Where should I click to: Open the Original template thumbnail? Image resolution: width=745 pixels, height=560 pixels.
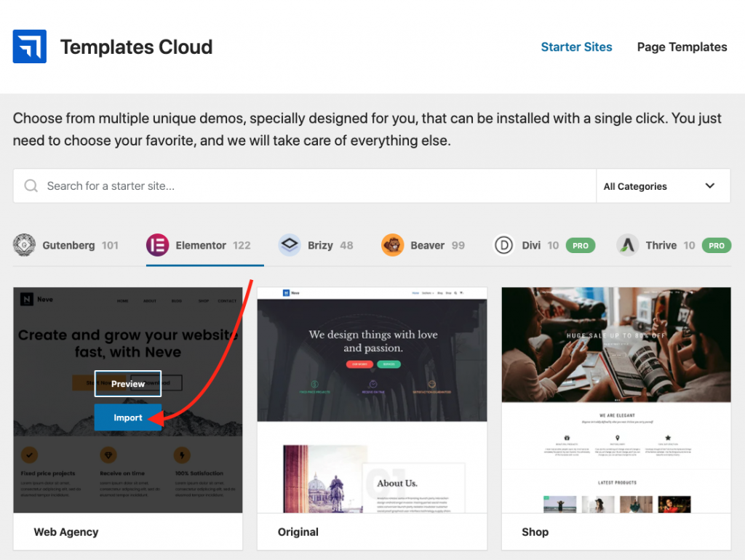point(372,400)
